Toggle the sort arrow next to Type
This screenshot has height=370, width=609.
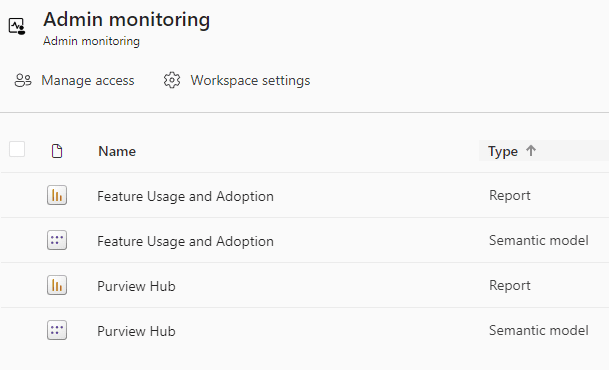click(x=531, y=150)
